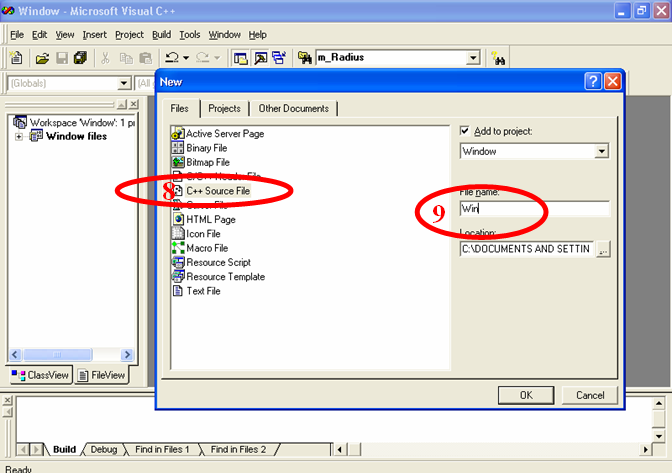672x473 pixels.
Task: Switch to the ClassView tab
Action: point(41,375)
